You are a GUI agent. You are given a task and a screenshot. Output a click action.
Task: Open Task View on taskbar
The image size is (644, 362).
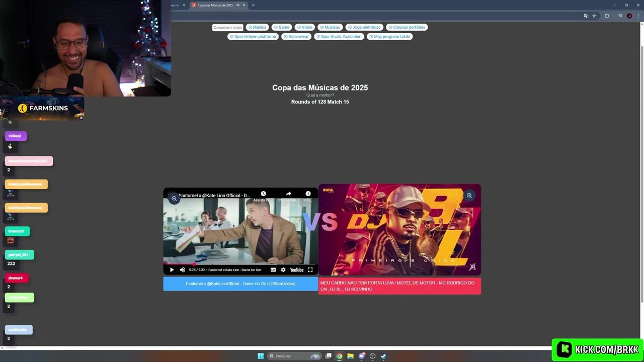coord(329,356)
